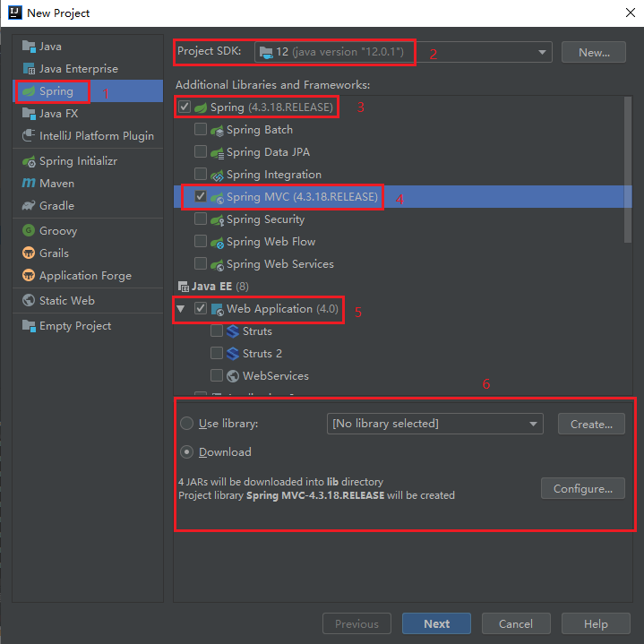Viewport: 644px width, 644px height.
Task: Select the Grails project type
Action: (88, 253)
